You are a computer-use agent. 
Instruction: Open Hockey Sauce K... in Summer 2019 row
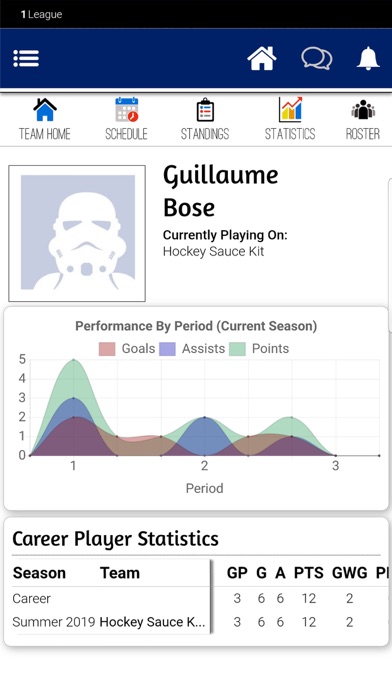[x=152, y=622]
